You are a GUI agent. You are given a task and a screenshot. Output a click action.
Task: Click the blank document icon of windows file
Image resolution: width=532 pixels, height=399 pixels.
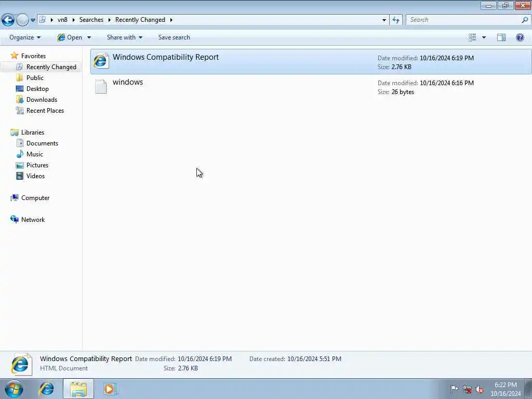point(101,86)
